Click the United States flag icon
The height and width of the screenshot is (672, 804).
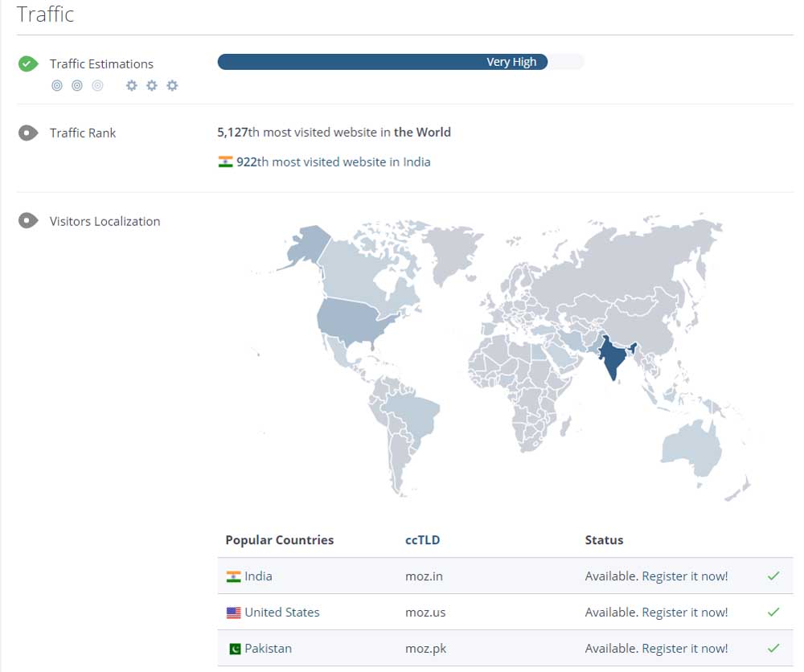233,613
